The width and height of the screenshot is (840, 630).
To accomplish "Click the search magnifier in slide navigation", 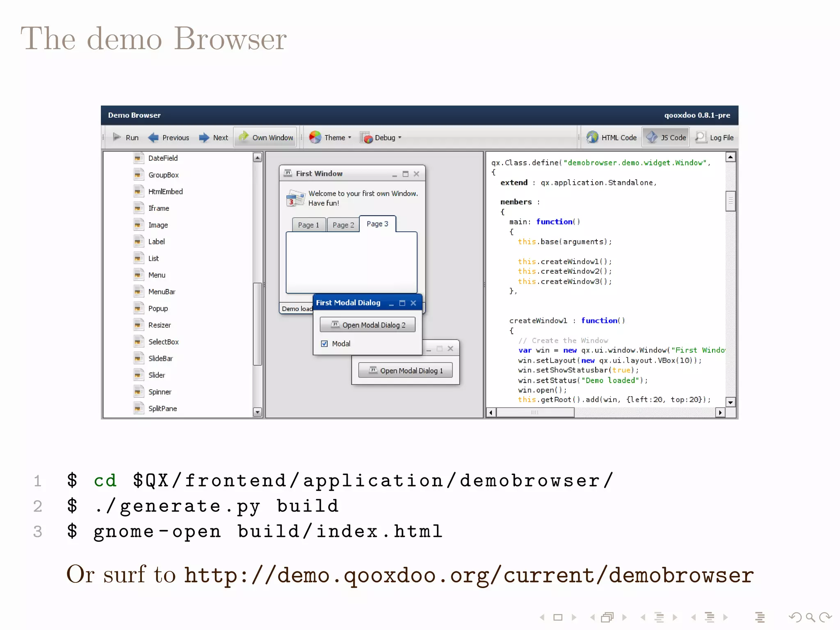I will [x=810, y=617].
